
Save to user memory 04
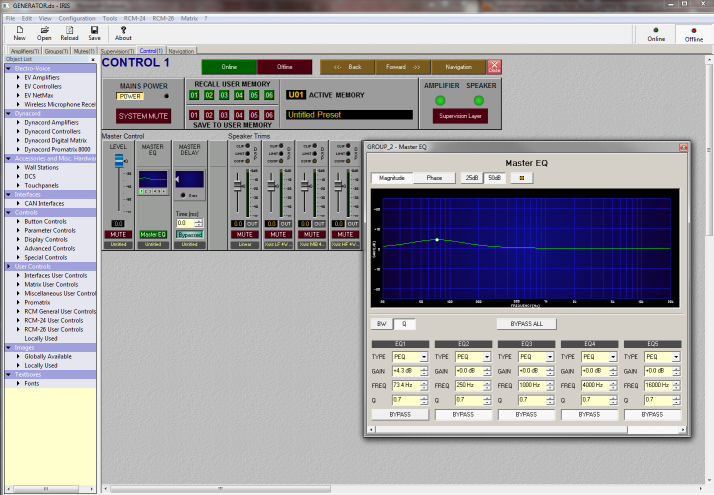(239, 115)
